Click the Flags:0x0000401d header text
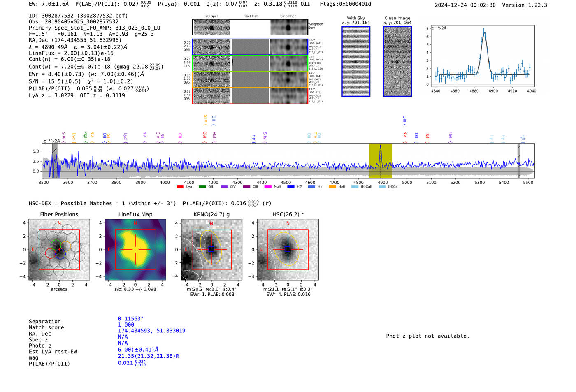The image size is (576, 392). click(345, 4)
